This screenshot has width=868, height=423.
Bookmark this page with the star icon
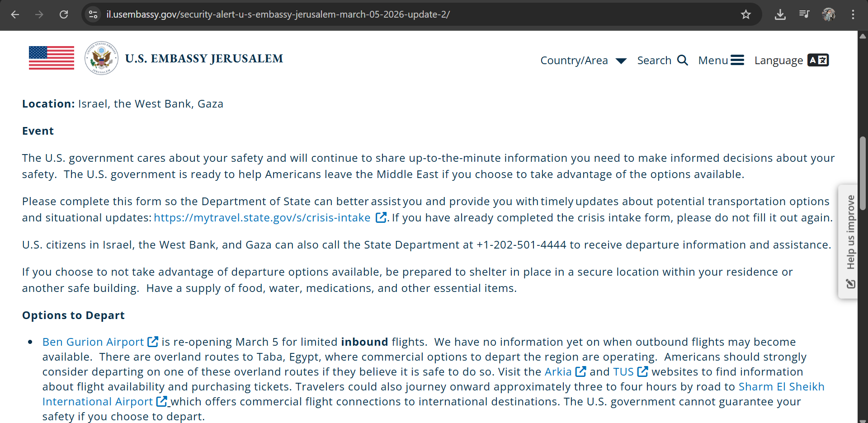tap(746, 14)
